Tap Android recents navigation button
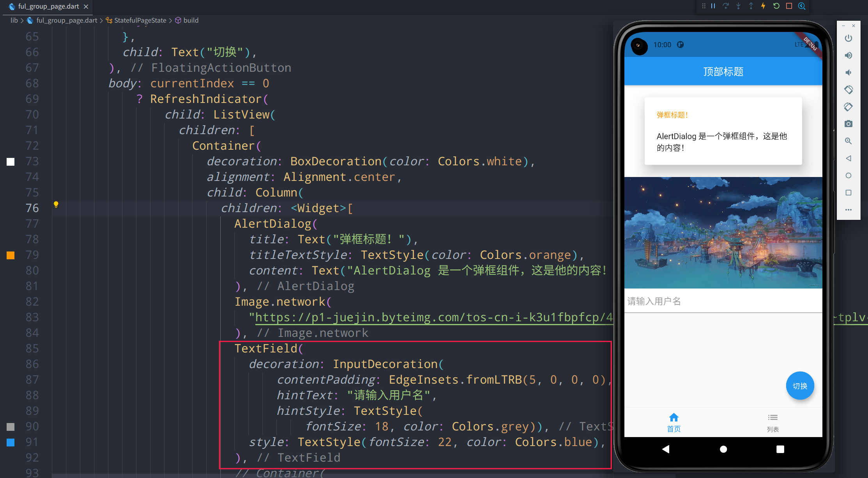This screenshot has height=478, width=868. [x=780, y=449]
